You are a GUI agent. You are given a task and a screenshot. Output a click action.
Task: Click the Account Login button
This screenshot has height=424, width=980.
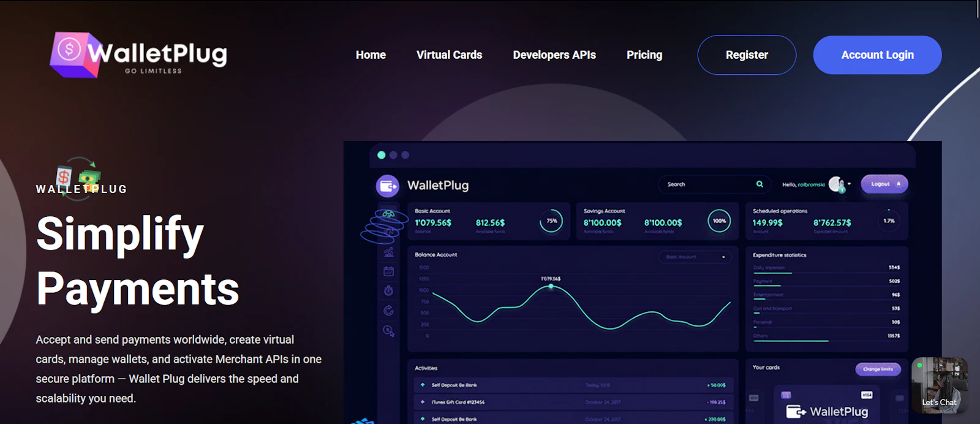click(x=877, y=55)
